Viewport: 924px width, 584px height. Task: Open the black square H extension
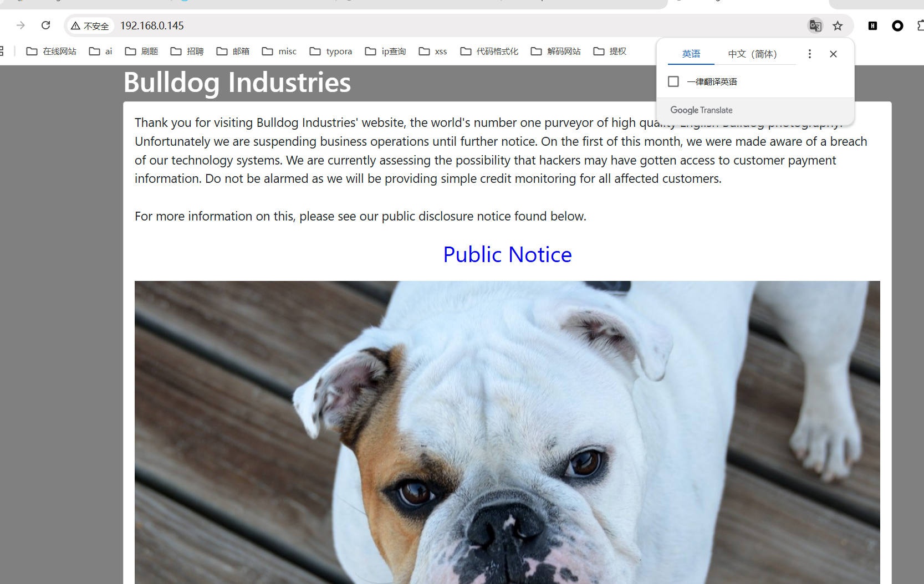[x=872, y=25]
